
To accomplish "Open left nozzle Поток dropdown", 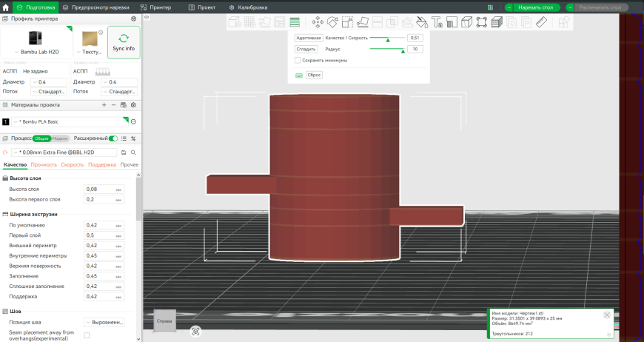I will point(49,92).
